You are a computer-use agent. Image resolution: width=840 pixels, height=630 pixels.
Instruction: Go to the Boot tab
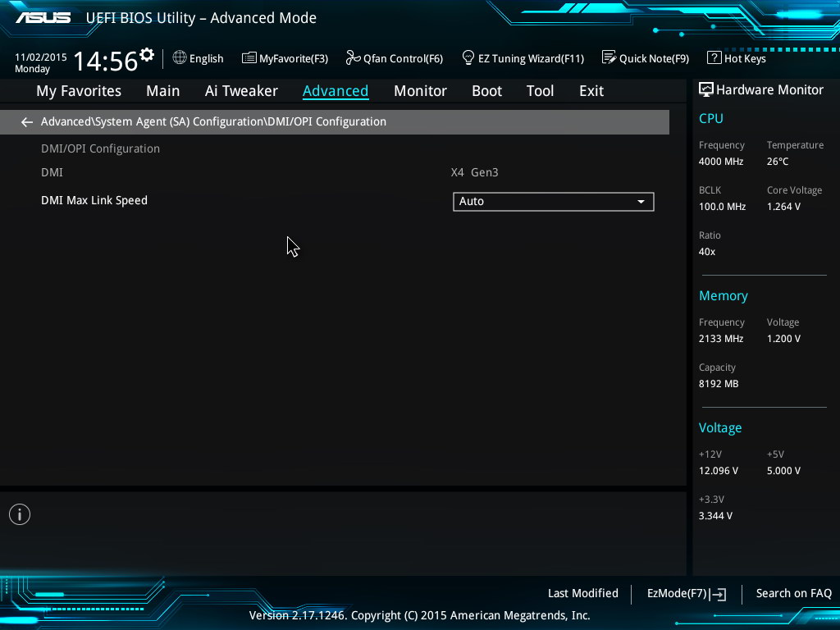coord(486,91)
